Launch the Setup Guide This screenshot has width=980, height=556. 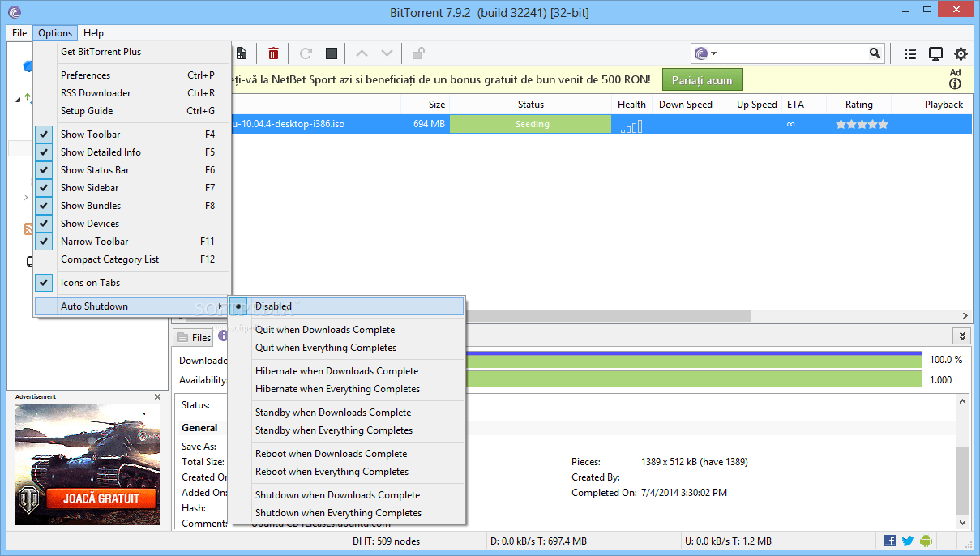[x=132, y=111]
